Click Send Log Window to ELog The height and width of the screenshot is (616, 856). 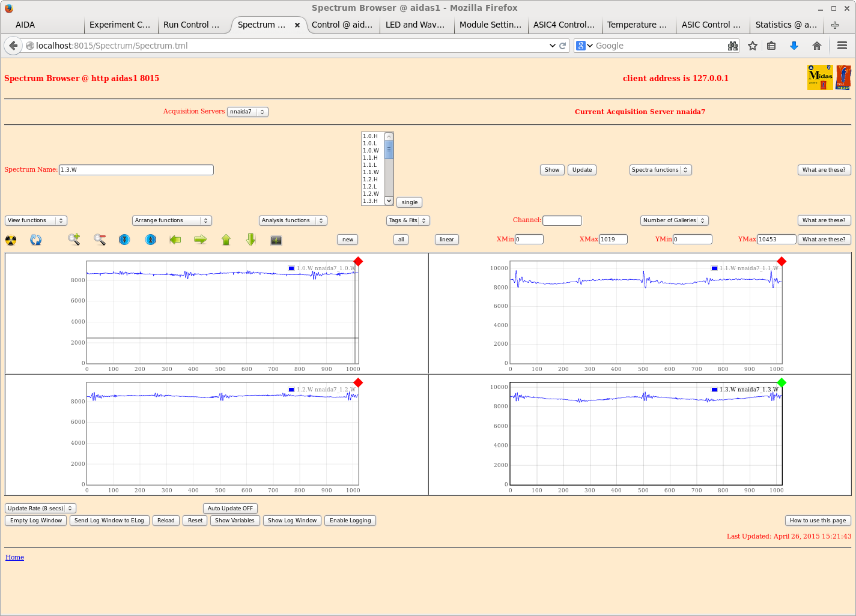coord(109,521)
